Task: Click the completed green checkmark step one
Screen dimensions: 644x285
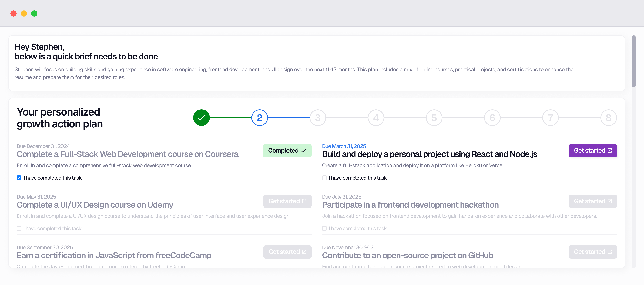Action: click(x=201, y=118)
